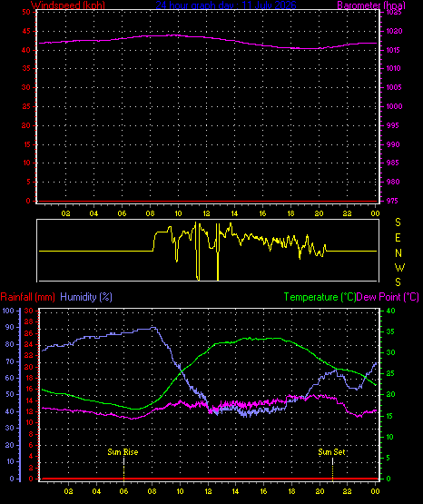Click the 00 hour label under the windspeed graph

coord(375,213)
